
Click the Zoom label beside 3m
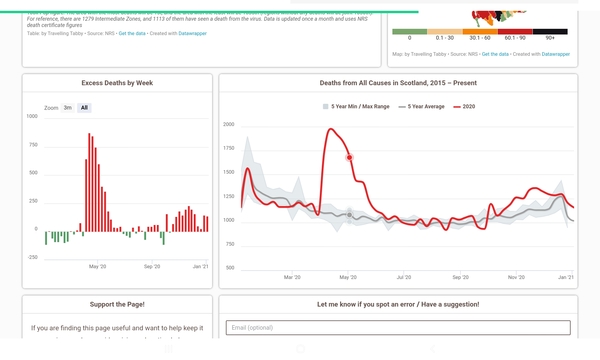(51, 108)
